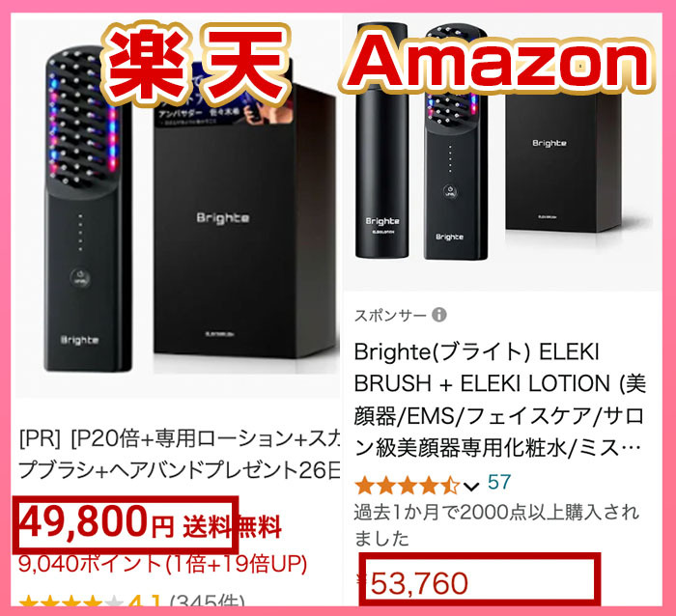Viewport: 676px width, 616px height.
Task: Open the Rakuten 345件 review count
Action: pos(208,602)
